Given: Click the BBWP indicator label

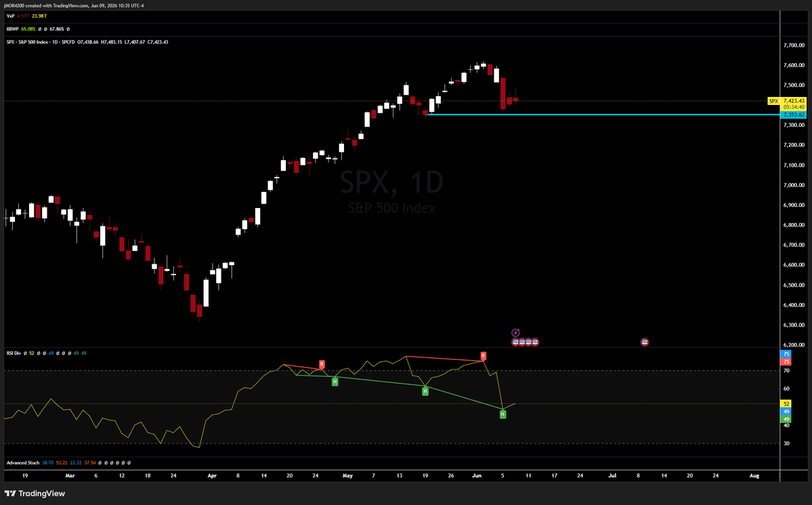Looking at the screenshot, I should pos(12,29).
